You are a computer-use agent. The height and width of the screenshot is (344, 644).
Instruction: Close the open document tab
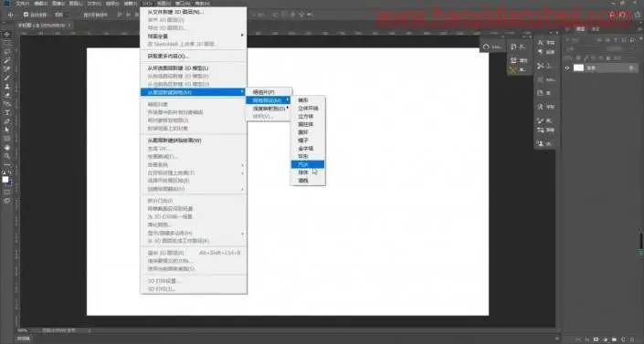tap(69, 26)
